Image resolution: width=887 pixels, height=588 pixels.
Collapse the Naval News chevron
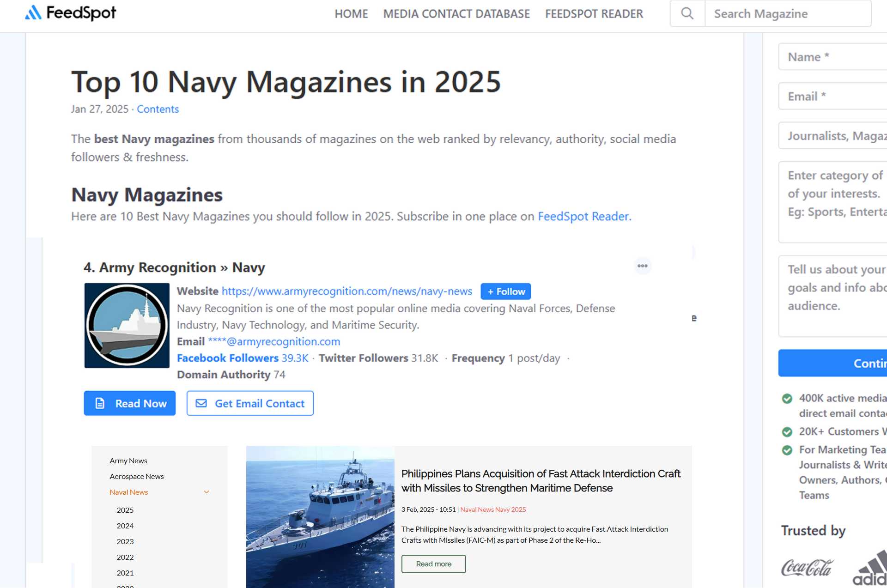click(207, 492)
